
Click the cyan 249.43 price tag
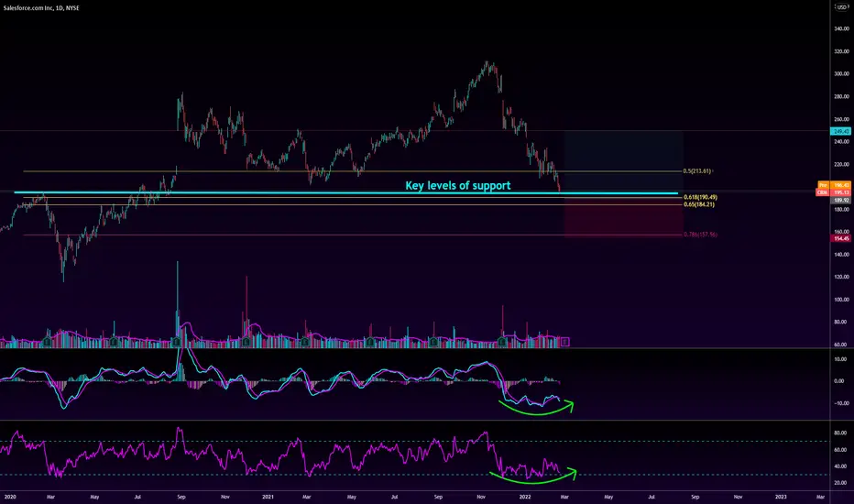pos(840,131)
